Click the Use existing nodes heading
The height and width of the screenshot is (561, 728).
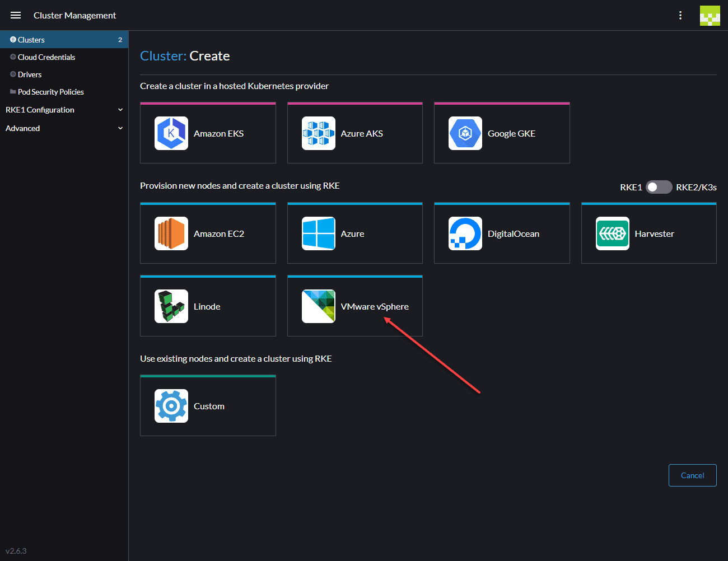point(236,358)
